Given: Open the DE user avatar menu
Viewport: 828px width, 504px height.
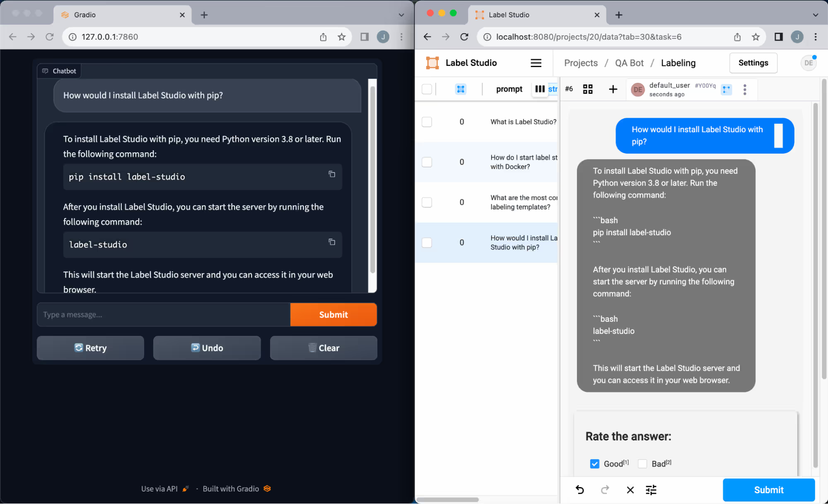Looking at the screenshot, I should coord(808,63).
